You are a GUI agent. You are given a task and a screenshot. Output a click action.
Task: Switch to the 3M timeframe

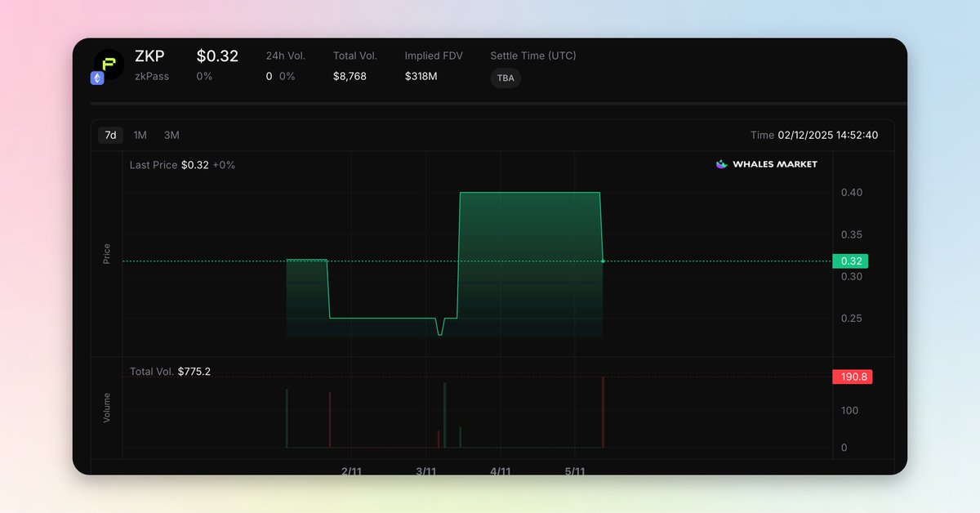click(171, 135)
